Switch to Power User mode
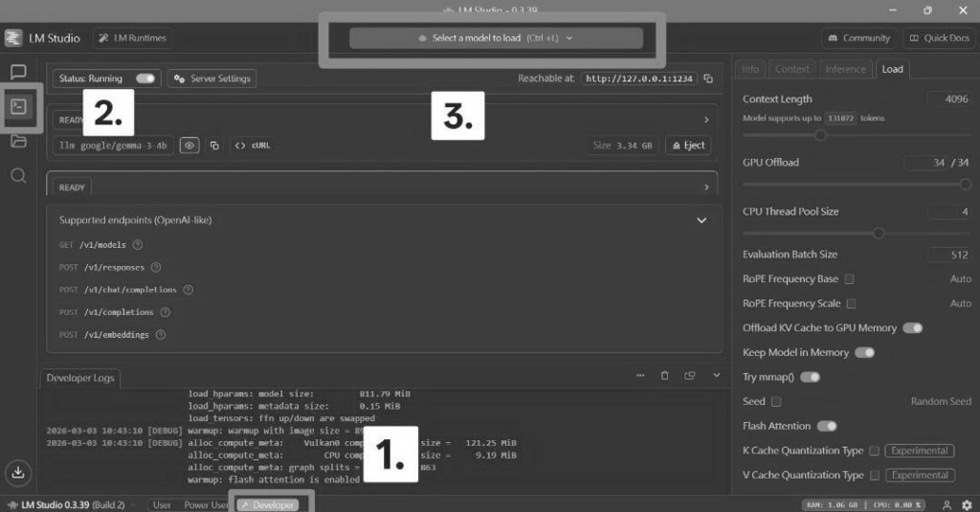This screenshot has width=980, height=512. point(205,505)
